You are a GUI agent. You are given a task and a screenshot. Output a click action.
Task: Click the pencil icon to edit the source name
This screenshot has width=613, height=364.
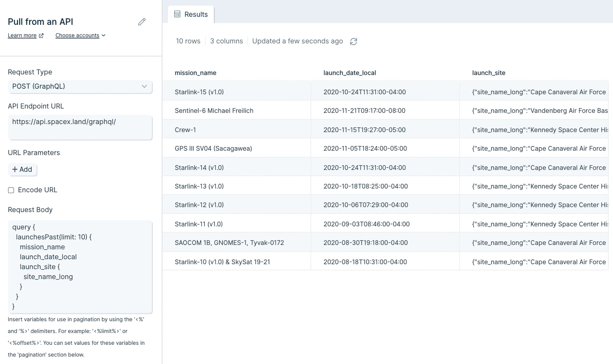[x=142, y=22]
